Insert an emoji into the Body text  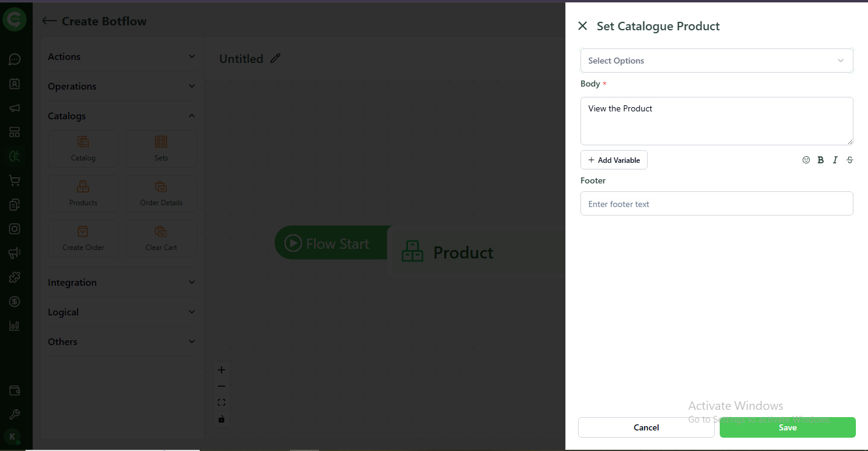point(806,160)
